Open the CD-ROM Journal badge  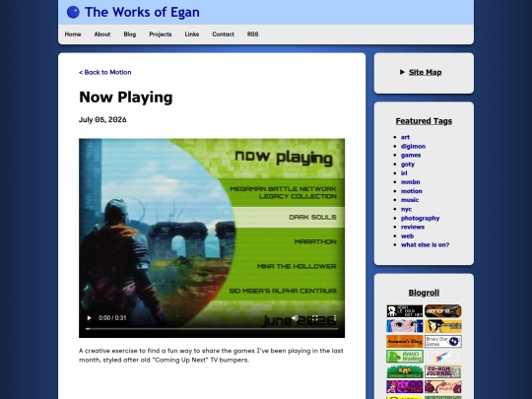(x=442, y=371)
